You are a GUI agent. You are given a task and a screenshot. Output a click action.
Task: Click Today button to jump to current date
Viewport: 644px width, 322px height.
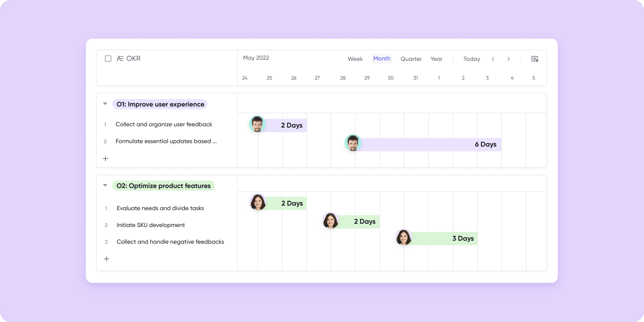pyautogui.click(x=471, y=59)
